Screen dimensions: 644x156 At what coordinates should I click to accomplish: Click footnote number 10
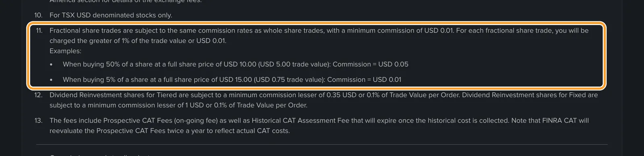pos(38,15)
